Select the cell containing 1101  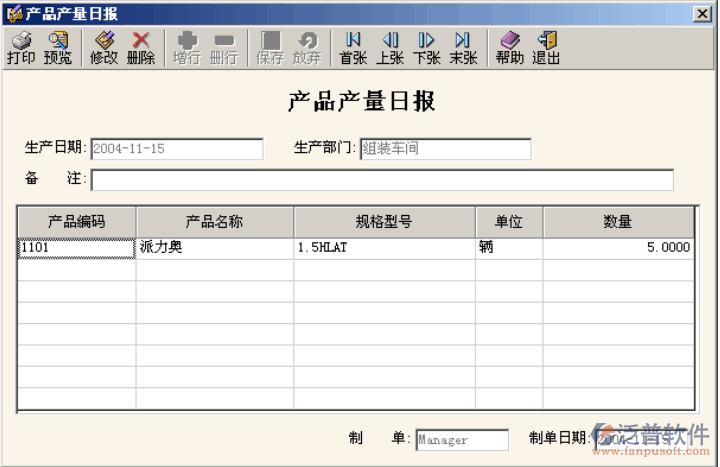[77, 248]
